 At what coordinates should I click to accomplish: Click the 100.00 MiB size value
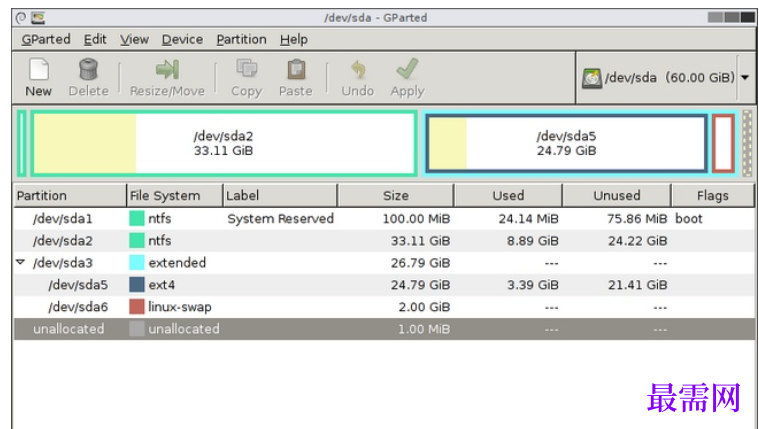416,219
